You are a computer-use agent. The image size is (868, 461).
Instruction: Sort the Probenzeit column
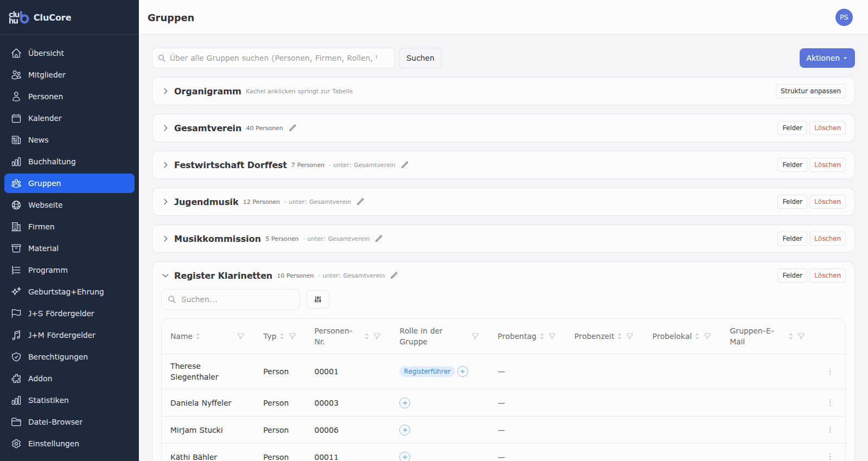(620, 336)
